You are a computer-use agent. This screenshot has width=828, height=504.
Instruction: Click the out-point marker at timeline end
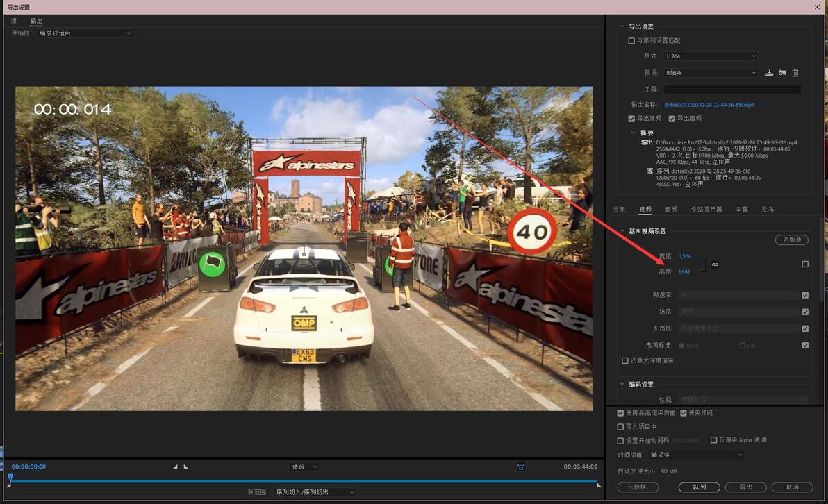click(599, 485)
